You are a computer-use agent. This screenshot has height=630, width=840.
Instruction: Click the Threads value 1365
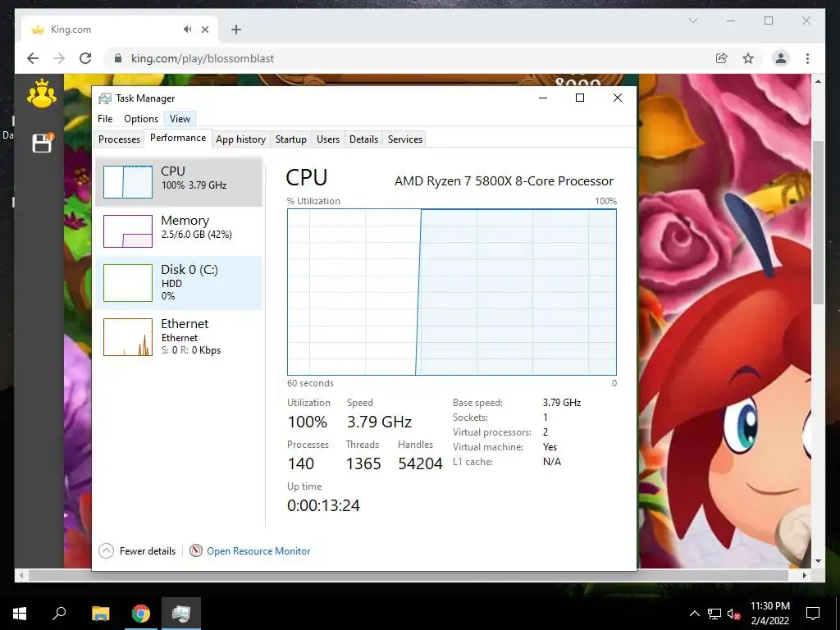click(363, 463)
